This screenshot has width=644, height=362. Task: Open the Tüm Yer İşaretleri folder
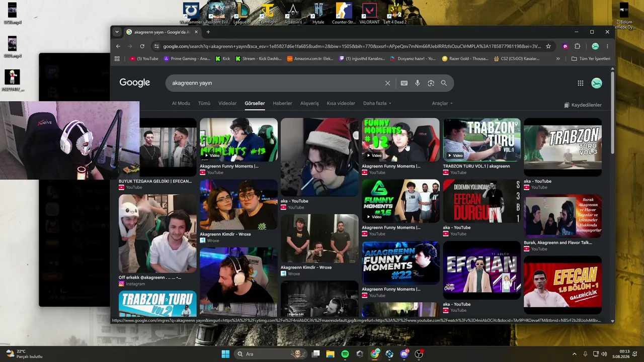[591, 59]
